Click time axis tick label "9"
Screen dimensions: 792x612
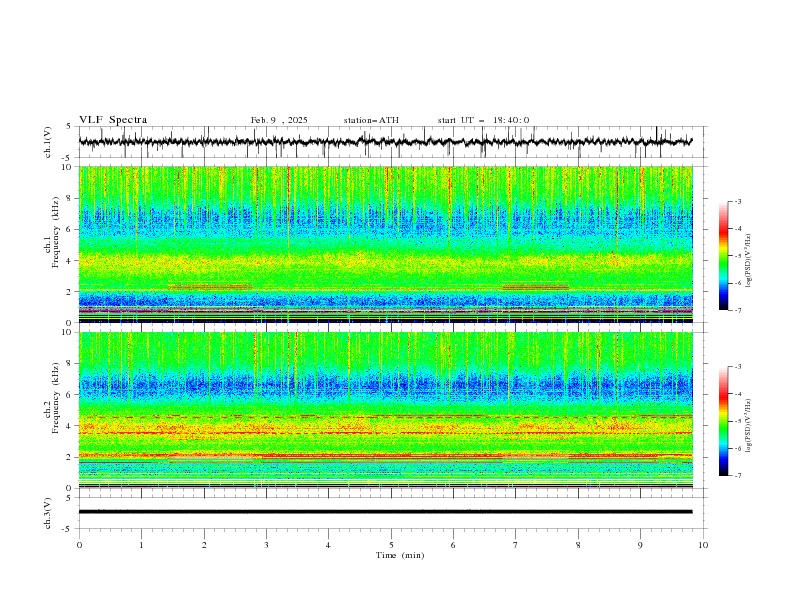(640, 545)
